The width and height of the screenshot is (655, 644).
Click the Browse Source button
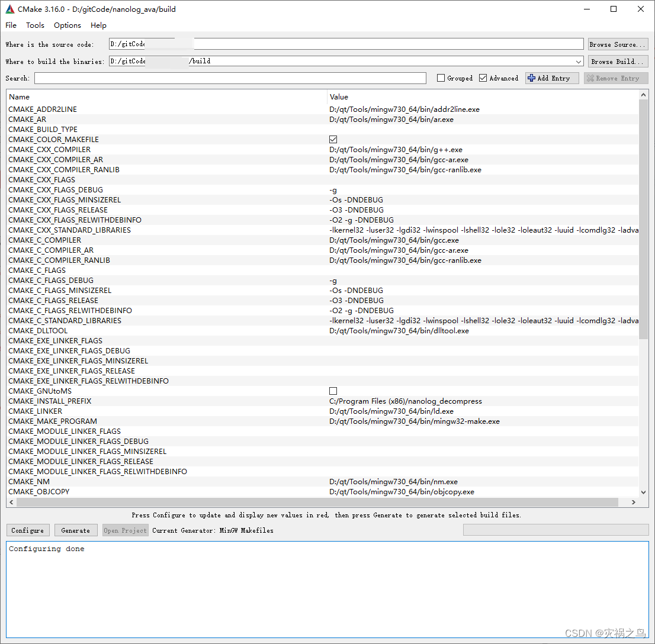pyautogui.click(x=618, y=44)
